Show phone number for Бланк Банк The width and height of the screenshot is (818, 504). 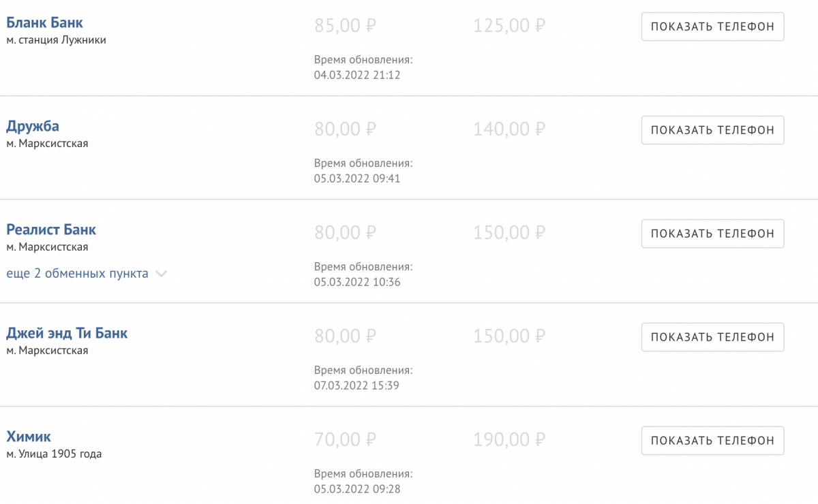coord(712,27)
